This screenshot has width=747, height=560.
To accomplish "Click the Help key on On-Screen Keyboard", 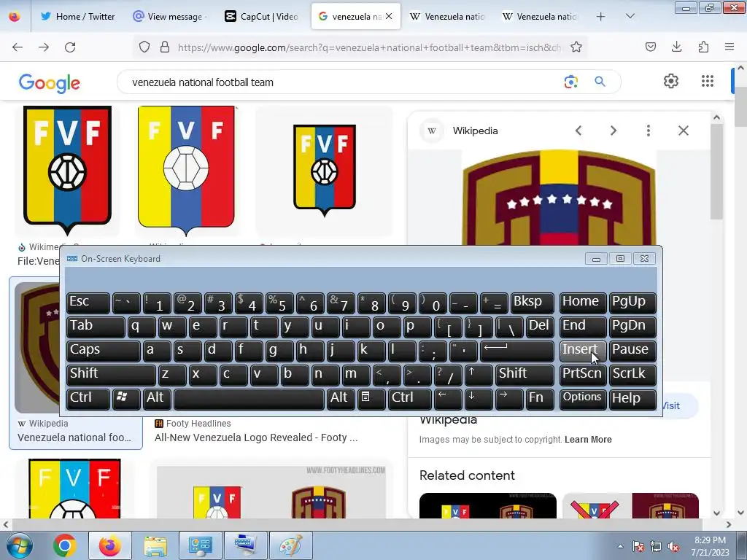I will coord(632,399).
